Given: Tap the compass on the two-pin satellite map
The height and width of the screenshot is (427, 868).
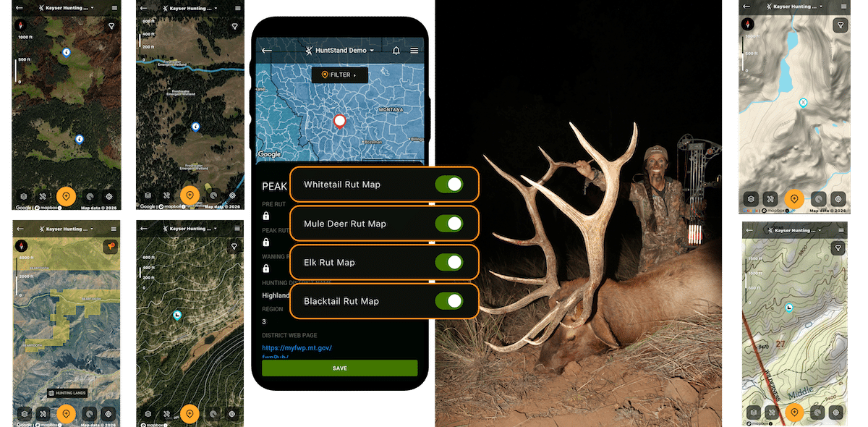Looking at the screenshot, I should [20, 25].
